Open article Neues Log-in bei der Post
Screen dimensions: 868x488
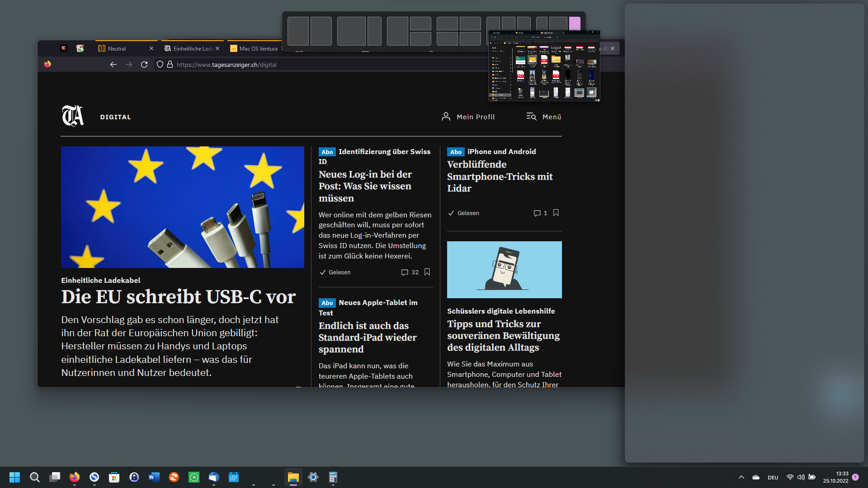pyautogui.click(x=365, y=186)
